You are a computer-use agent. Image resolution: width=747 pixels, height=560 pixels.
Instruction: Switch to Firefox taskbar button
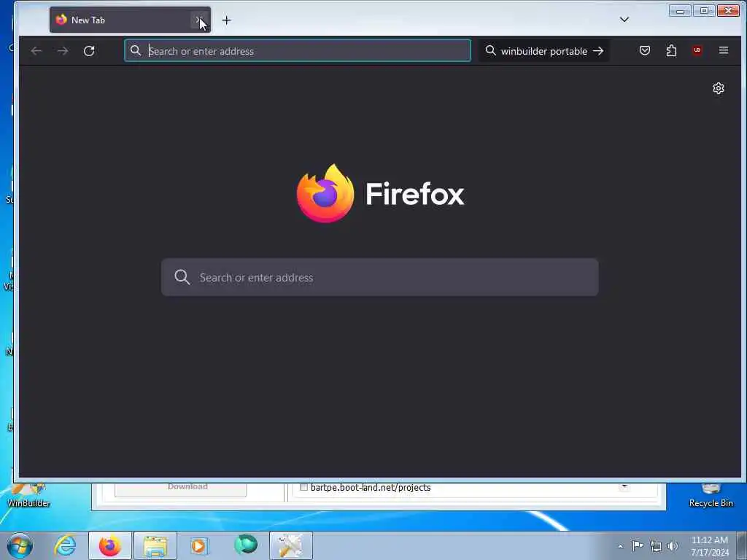[x=110, y=545]
